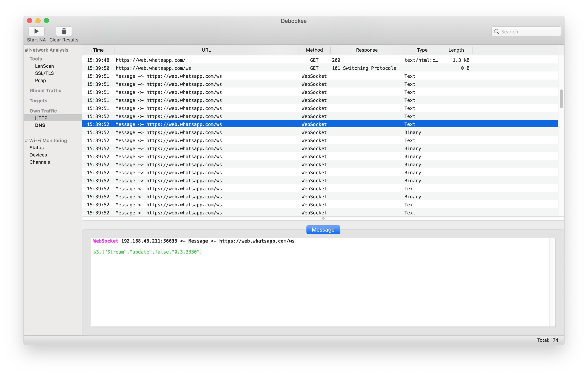Sort by Time column header
The image size is (588, 376).
(98, 50)
